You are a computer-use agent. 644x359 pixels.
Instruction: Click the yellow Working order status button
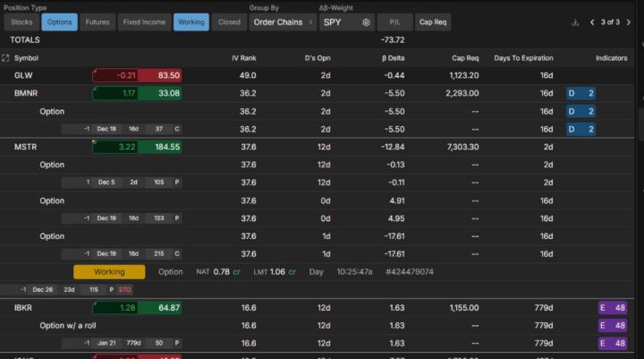[x=109, y=271]
